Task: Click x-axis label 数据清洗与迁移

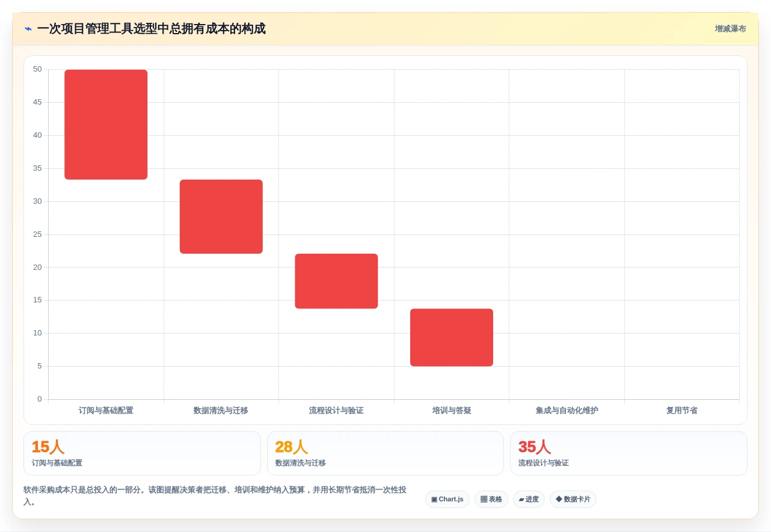Action: [x=221, y=411]
